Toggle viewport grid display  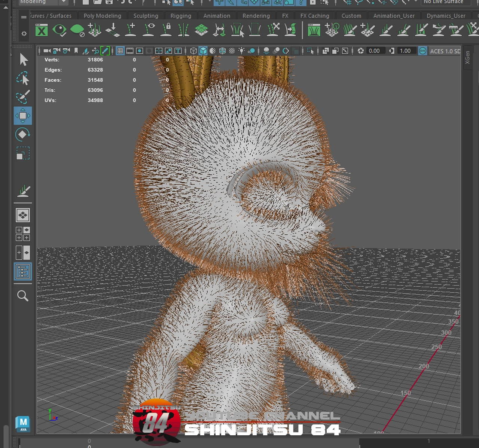point(120,51)
